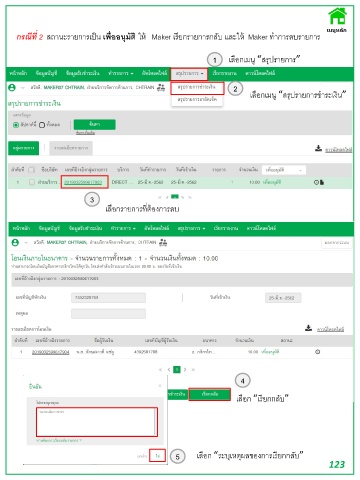Click the document icon at the end of the upper table's row
The height and width of the screenshot is (480, 360).
322,182
